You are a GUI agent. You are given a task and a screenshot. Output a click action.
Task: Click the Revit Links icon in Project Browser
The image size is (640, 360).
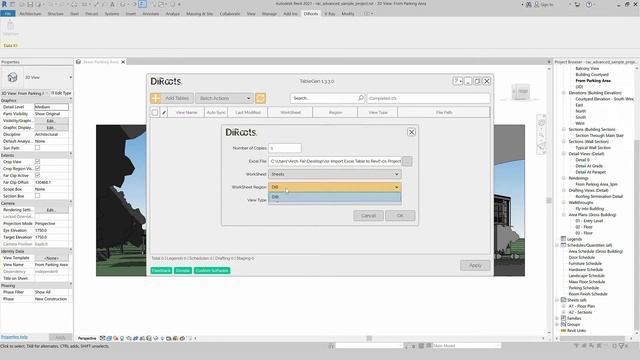(563, 331)
